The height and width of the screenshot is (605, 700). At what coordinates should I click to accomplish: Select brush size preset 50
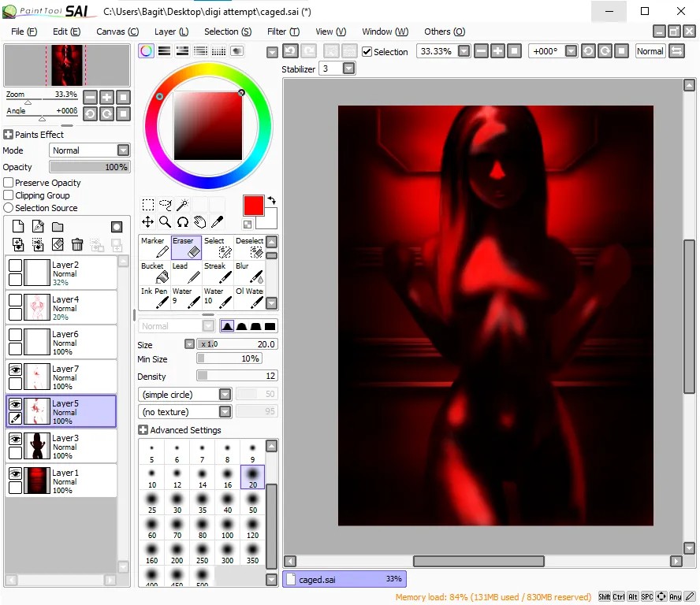(x=253, y=503)
